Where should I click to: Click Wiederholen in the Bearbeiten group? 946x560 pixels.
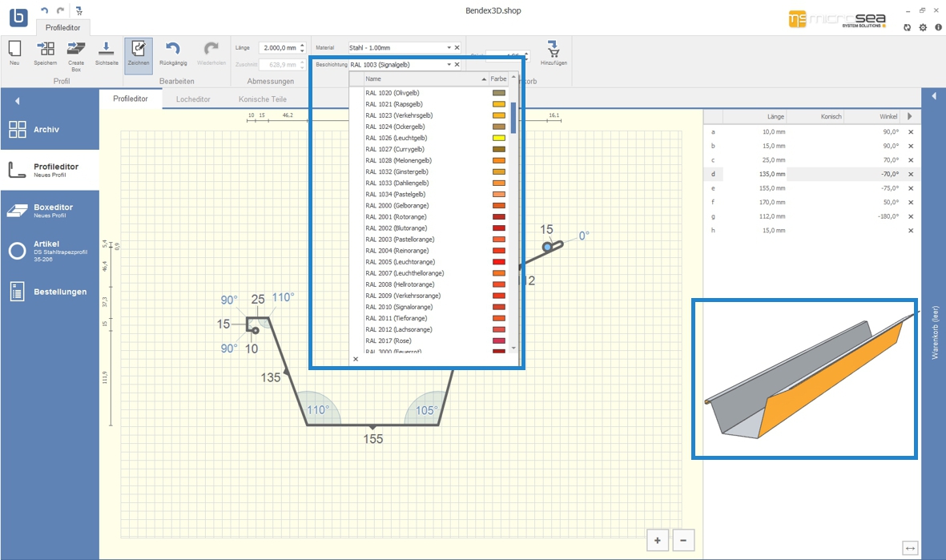(211, 53)
